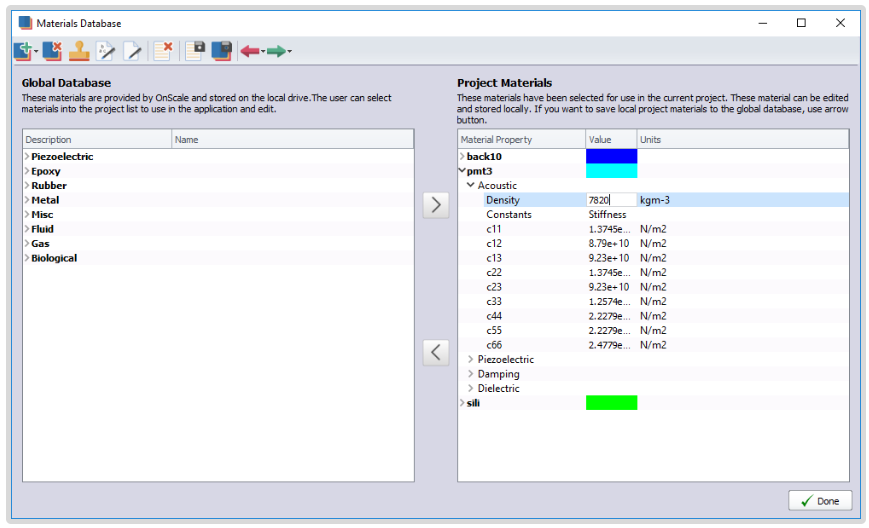The image size is (869, 528).
Task: Click the move-right arrow button between panels
Action: (x=436, y=205)
